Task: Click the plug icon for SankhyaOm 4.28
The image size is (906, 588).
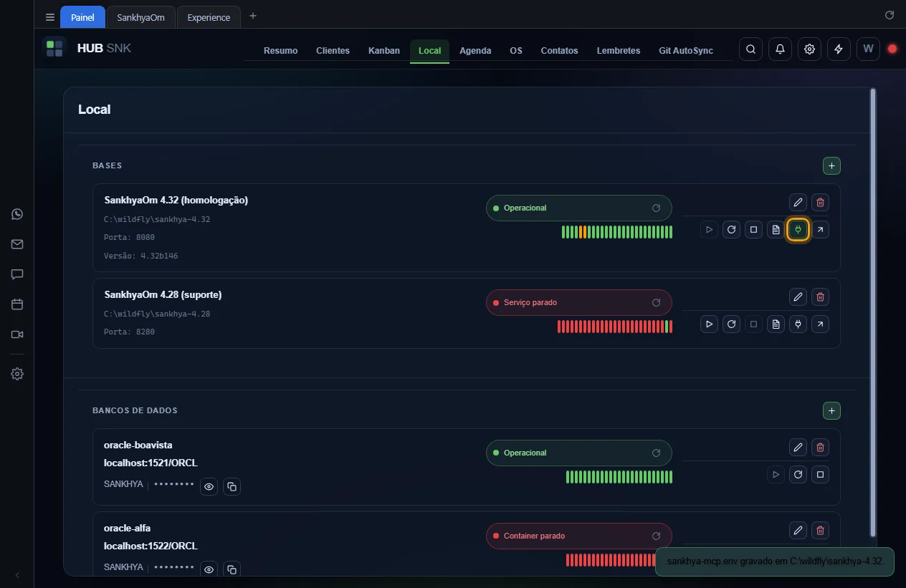Action: [x=798, y=324]
